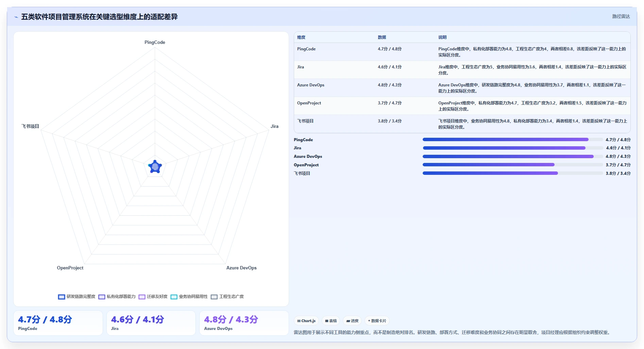Click the 雷达图 footer description text
This screenshot has width=644, height=349.
coord(452,332)
